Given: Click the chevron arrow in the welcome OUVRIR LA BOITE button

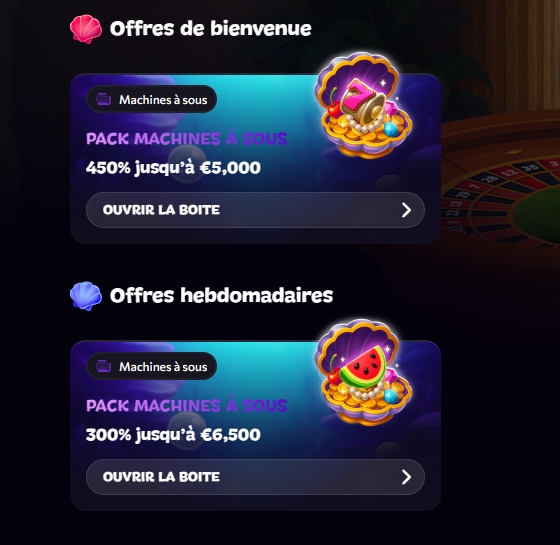Looking at the screenshot, I should coord(406,210).
